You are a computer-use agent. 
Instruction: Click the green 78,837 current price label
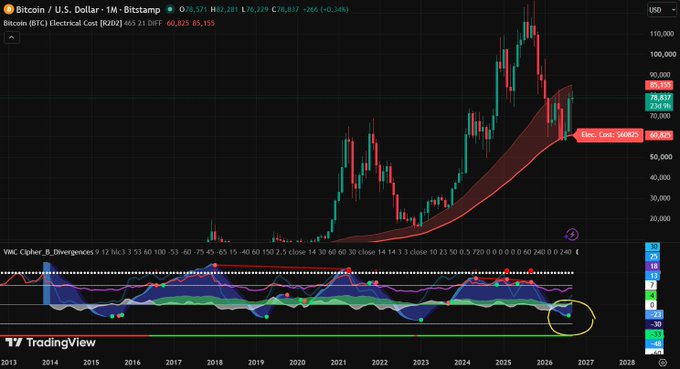(x=660, y=98)
